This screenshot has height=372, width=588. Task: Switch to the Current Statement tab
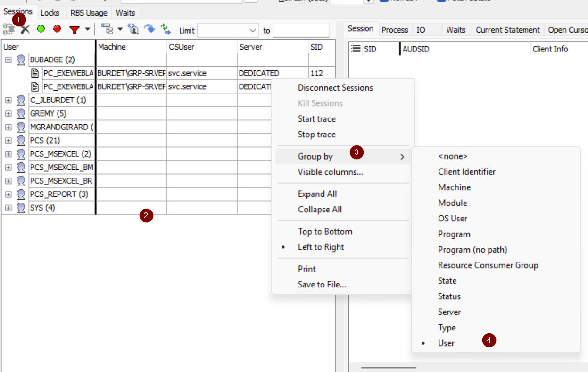[x=508, y=30]
